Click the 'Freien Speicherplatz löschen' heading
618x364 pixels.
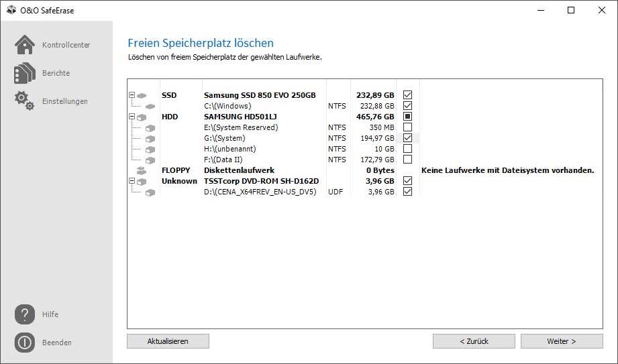201,42
